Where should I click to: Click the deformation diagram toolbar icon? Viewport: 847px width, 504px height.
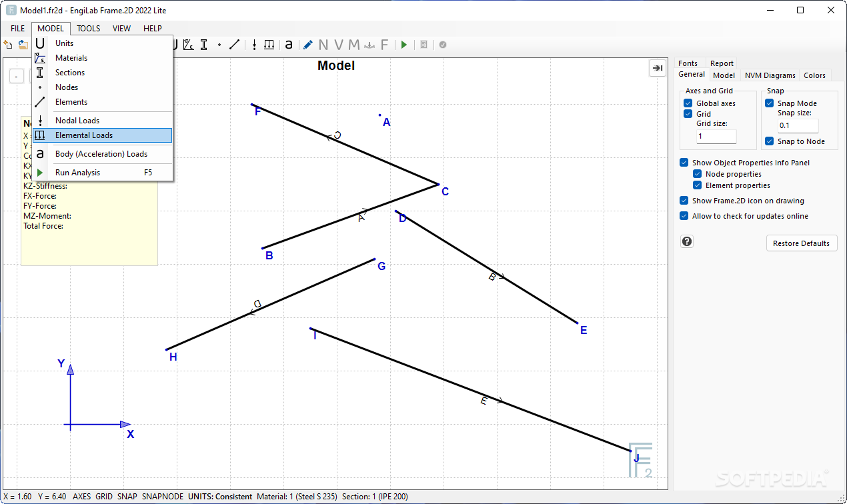click(x=369, y=45)
